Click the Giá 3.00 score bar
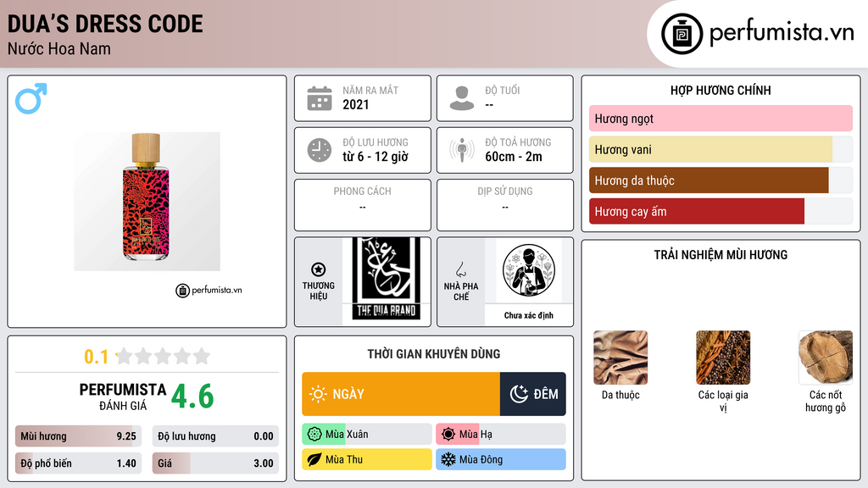The height and width of the screenshot is (488, 868). click(215, 463)
